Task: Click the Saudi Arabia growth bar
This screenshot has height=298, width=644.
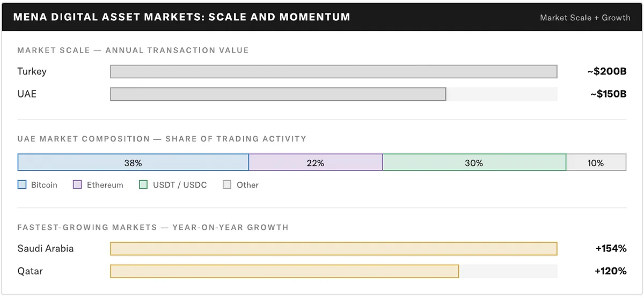Action: [x=334, y=249]
